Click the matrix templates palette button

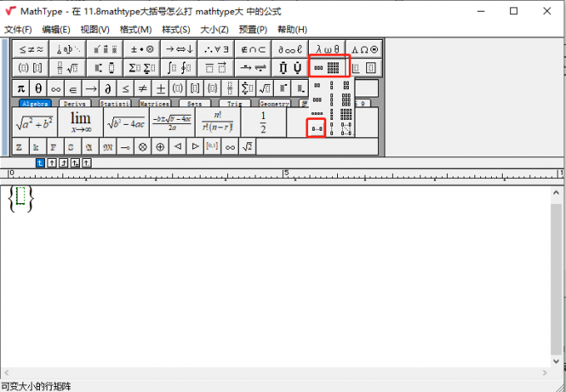point(327,67)
